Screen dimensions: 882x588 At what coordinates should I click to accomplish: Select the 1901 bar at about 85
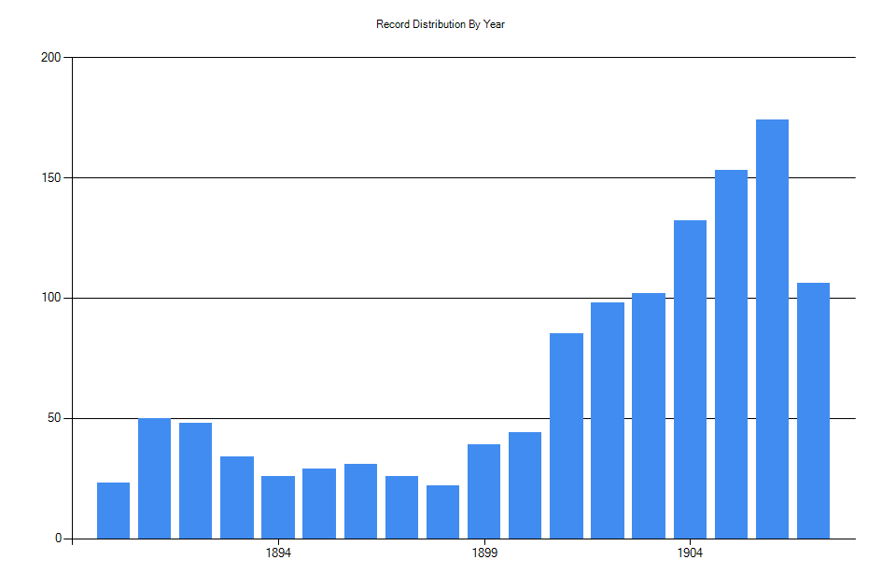[567, 436]
